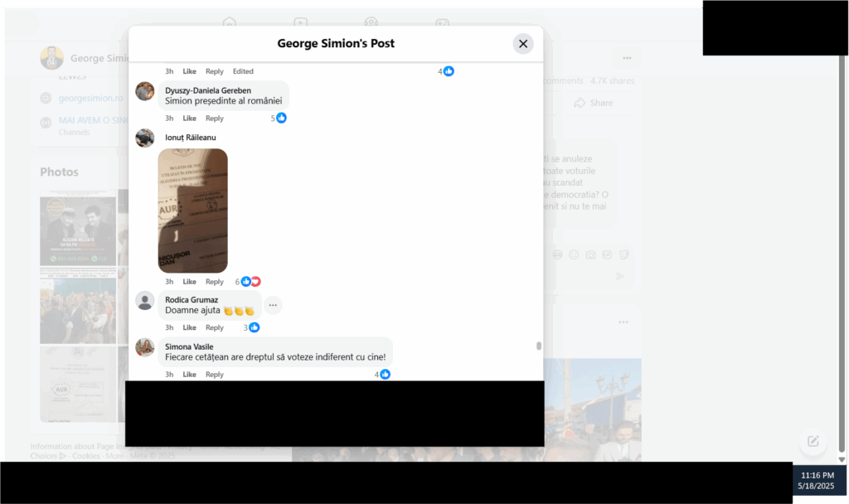849x504 pixels.
Task: Open Ionuț Răileanu's profile name link
Action: (191, 138)
